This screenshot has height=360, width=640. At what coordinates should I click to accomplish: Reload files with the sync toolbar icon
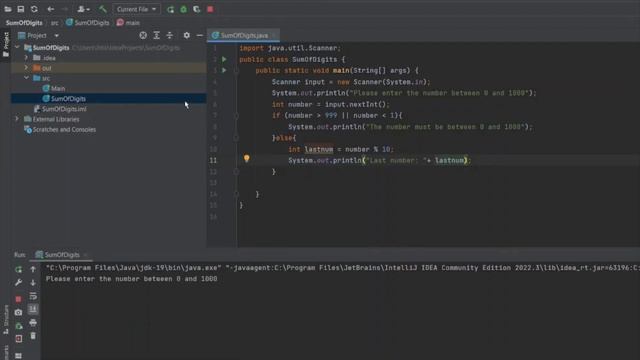34,9
